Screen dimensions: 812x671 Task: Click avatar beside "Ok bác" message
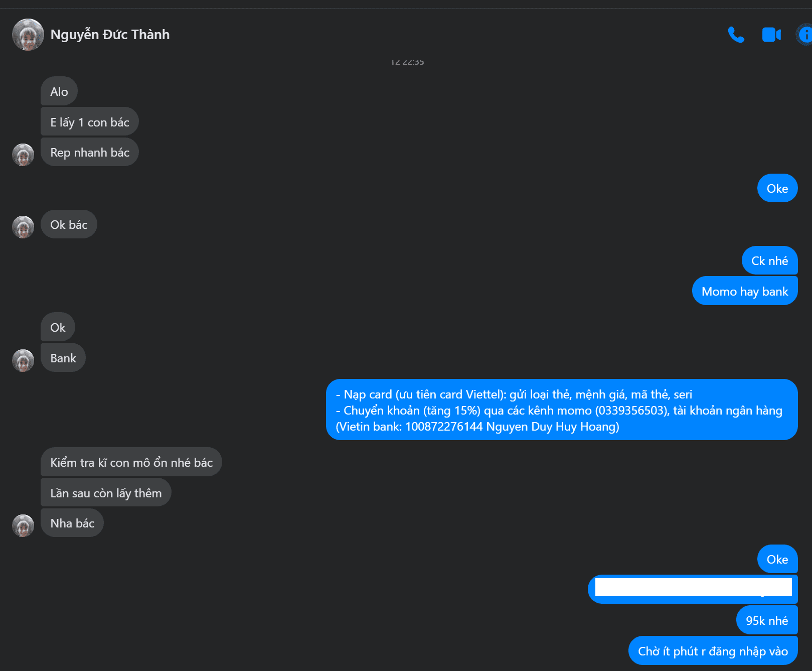point(23,227)
